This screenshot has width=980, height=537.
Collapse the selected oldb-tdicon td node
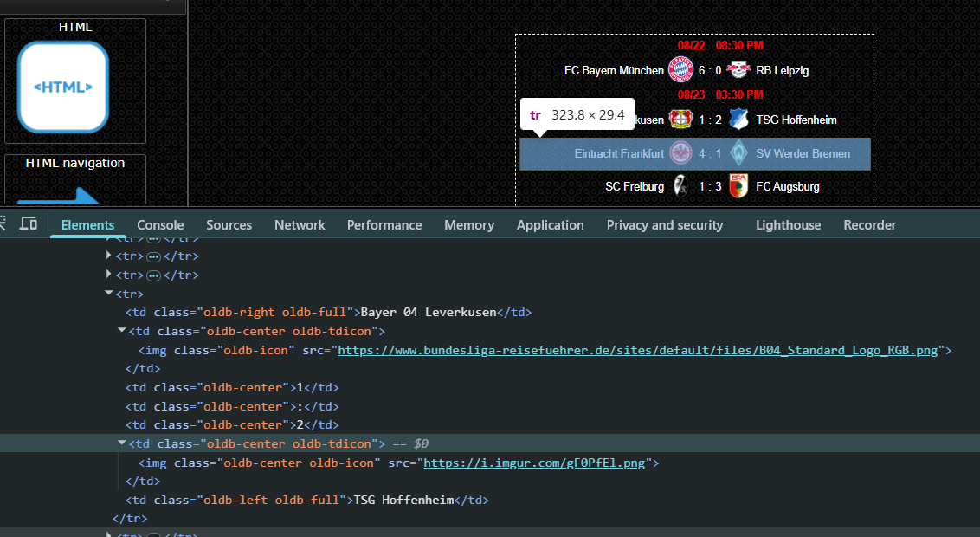pyautogui.click(x=122, y=443)
